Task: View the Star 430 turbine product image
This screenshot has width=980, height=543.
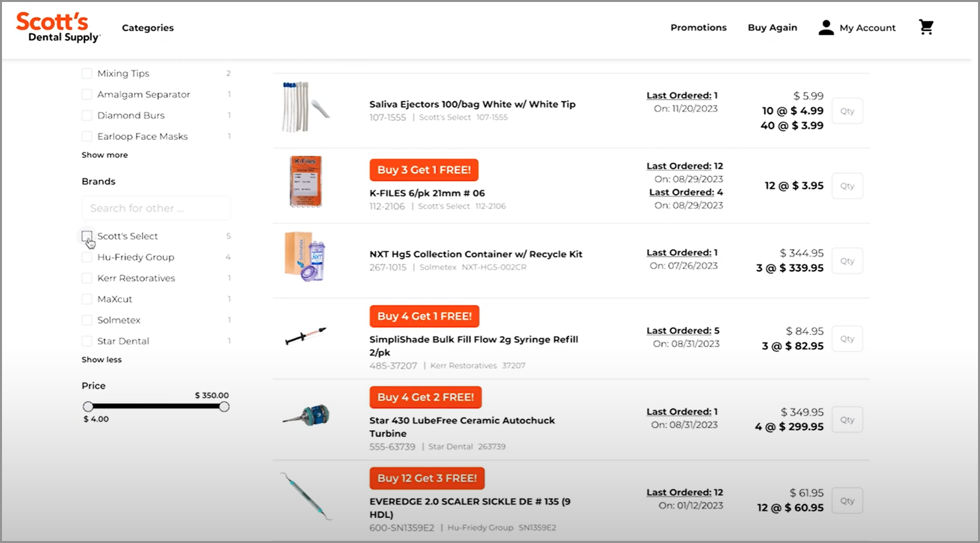Action: click(x=306, y=416)
